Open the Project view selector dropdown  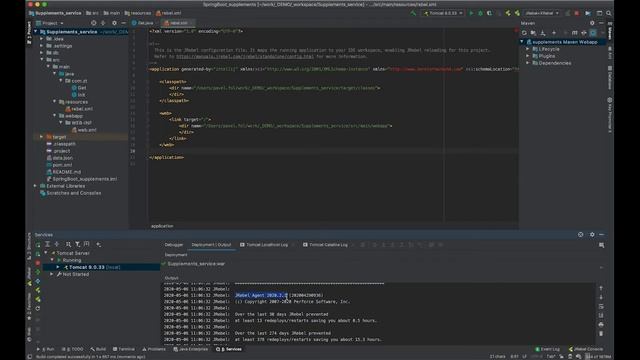point(50,23)
